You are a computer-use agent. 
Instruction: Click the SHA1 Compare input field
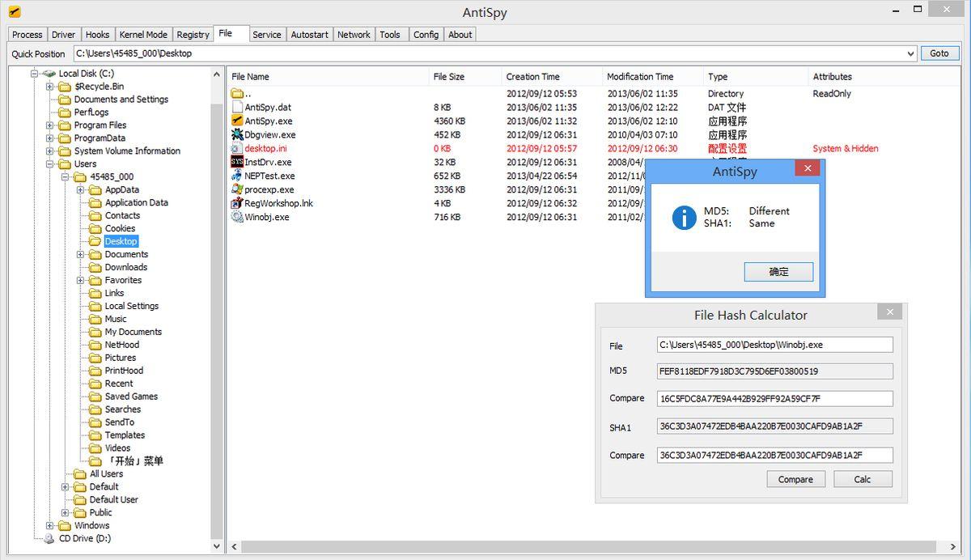(775, 455)
